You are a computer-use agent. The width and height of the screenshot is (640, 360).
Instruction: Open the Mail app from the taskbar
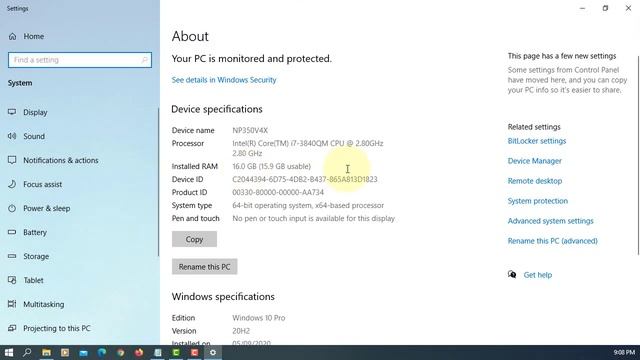click(x=83, y=353)
